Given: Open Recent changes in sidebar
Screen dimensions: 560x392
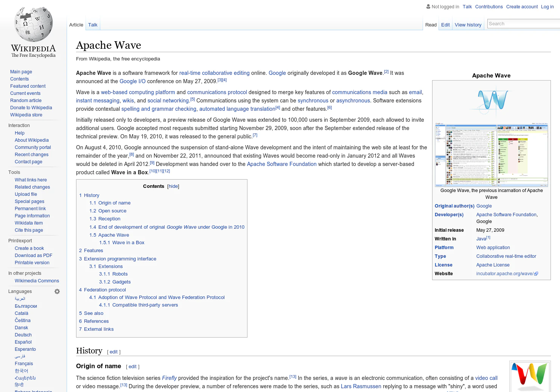Looking at the screenshot, I should point(31,155).
